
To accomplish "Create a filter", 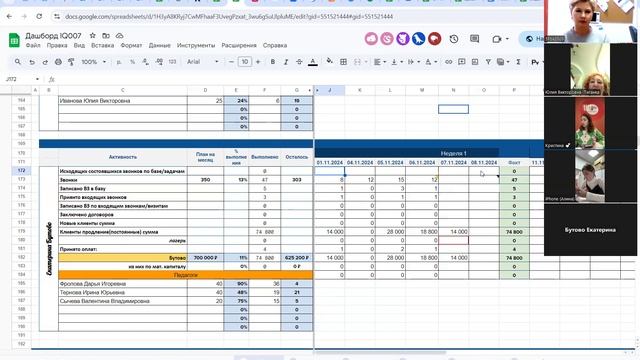I will 488,62.
